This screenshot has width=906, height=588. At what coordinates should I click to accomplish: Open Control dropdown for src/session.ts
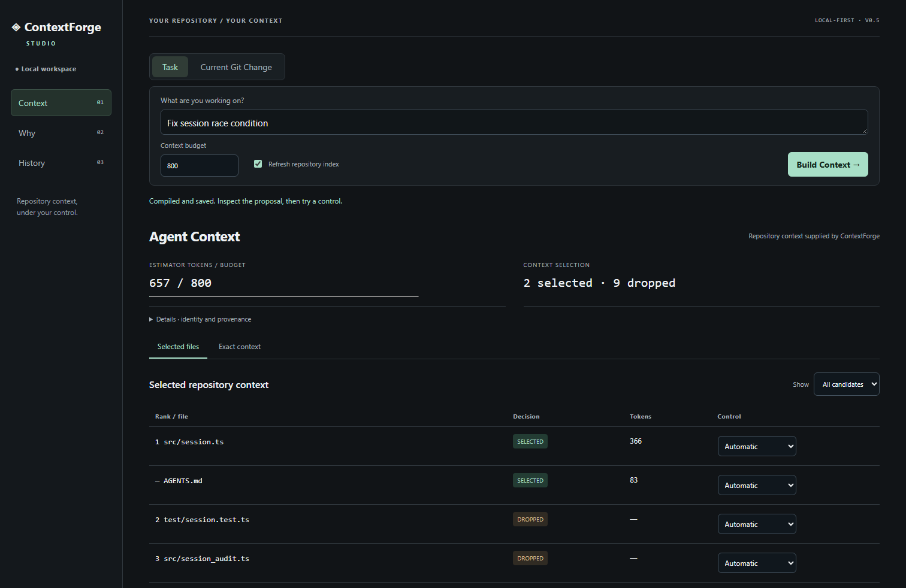tap(757, 446)
